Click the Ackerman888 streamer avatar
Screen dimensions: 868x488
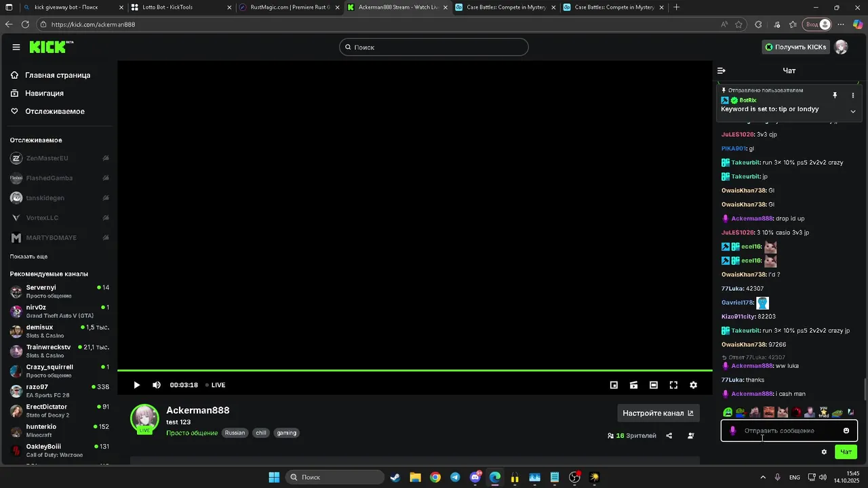[x=144, y=419]
